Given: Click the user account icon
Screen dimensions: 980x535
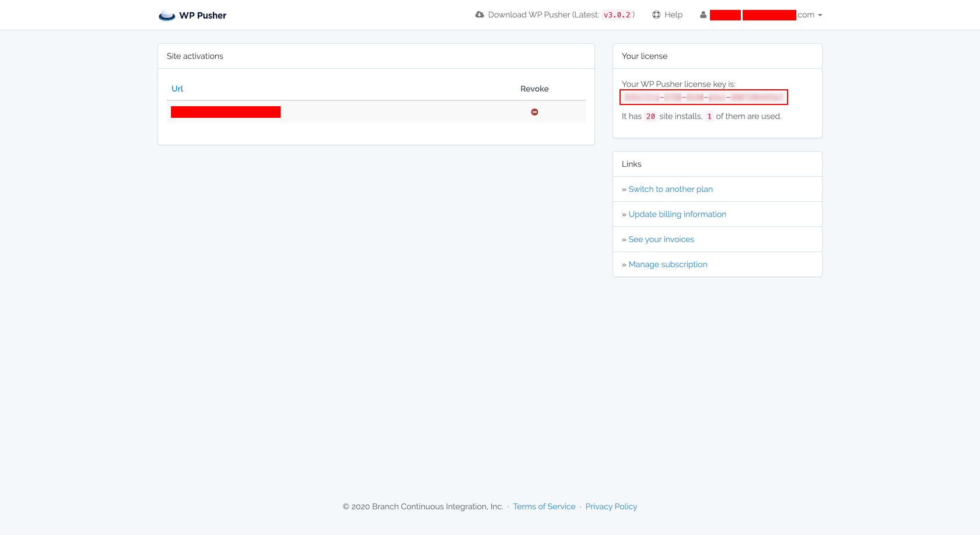Looking at the screenshot, I should 703,15.
